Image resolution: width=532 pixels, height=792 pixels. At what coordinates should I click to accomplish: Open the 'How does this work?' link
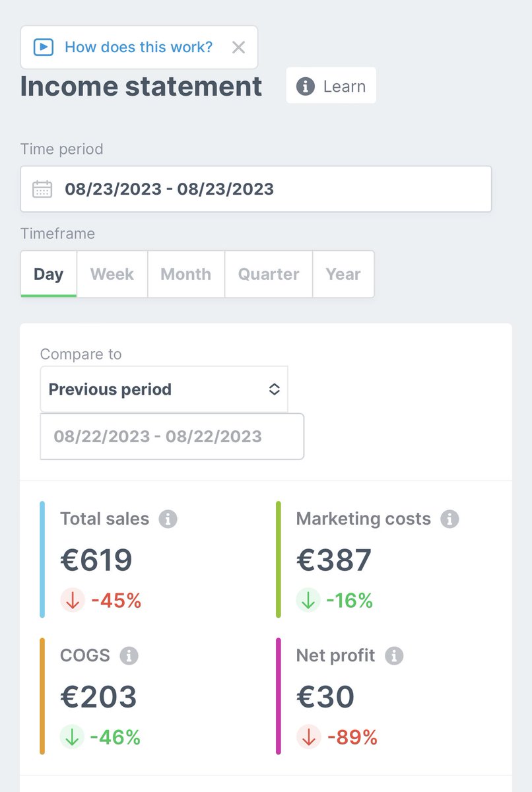click(138, 47)
